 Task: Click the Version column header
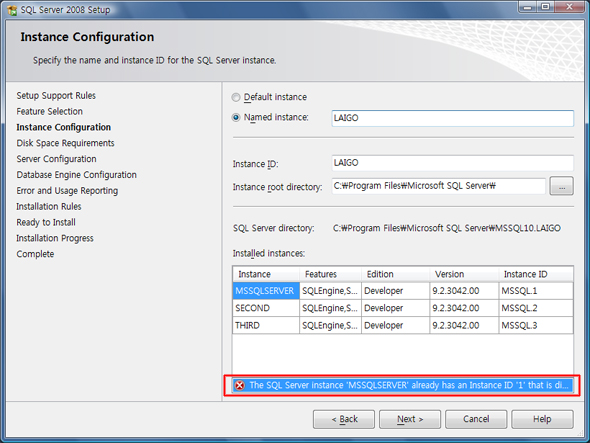pyautogui.click(x=464, y=274)
